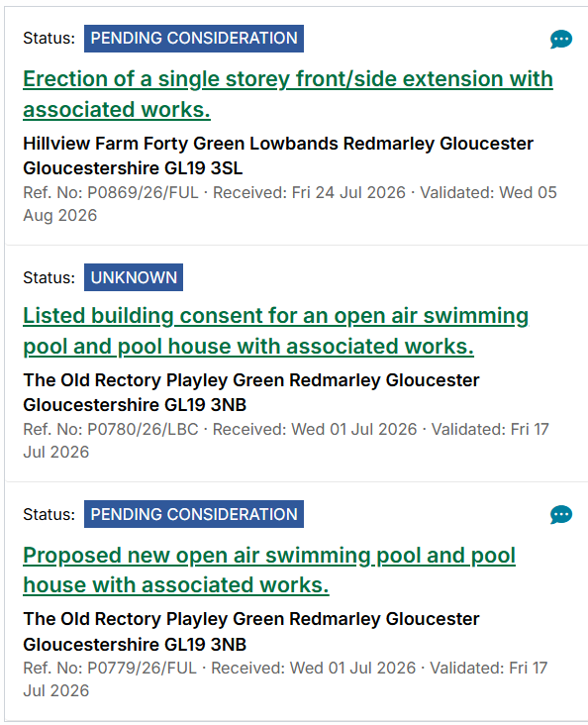Click reference number P0869/26/FUL
The width and height of the screenshot is (588, 725).
(x=143, y=193)
